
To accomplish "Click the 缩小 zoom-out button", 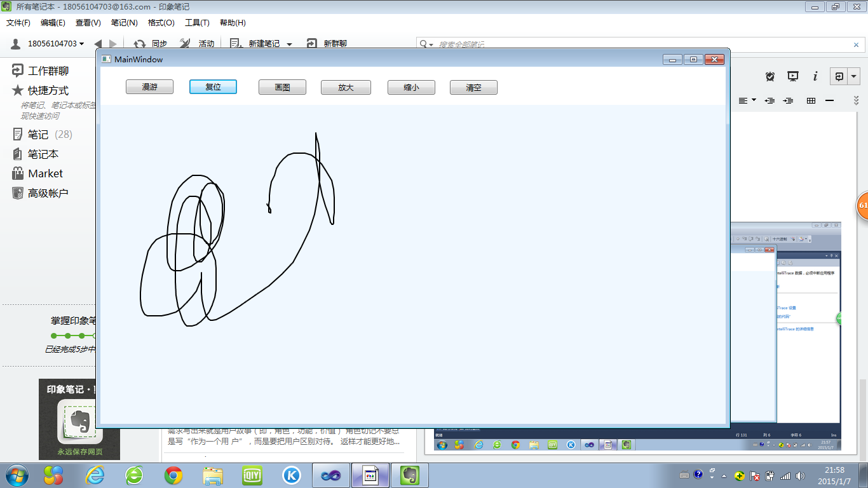I will 411,87.
